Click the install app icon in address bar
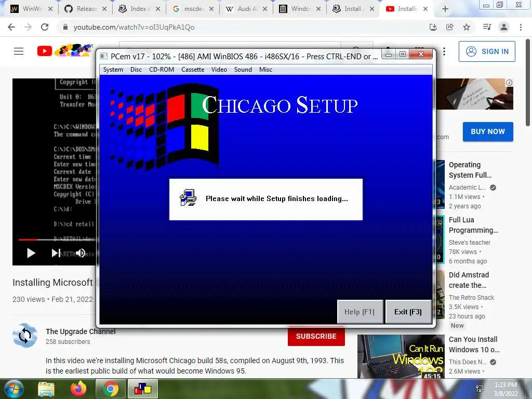Viewport: 532px width, 399px height. pos(433,27)
